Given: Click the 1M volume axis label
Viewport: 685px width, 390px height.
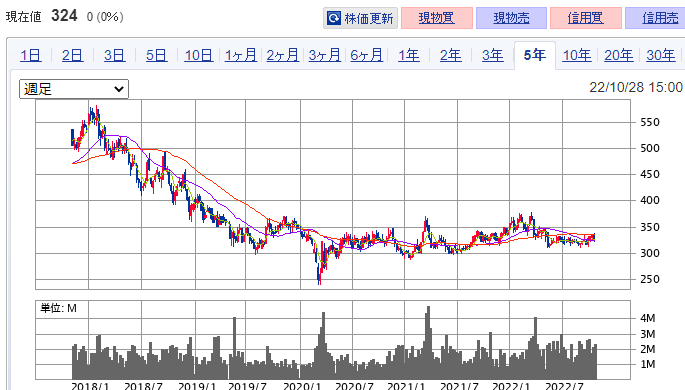Looking at the screenshot, I should [647, 364].
